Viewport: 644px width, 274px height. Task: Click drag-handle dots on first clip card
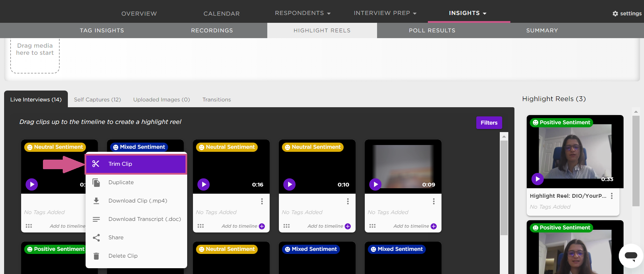click(29, 226)
